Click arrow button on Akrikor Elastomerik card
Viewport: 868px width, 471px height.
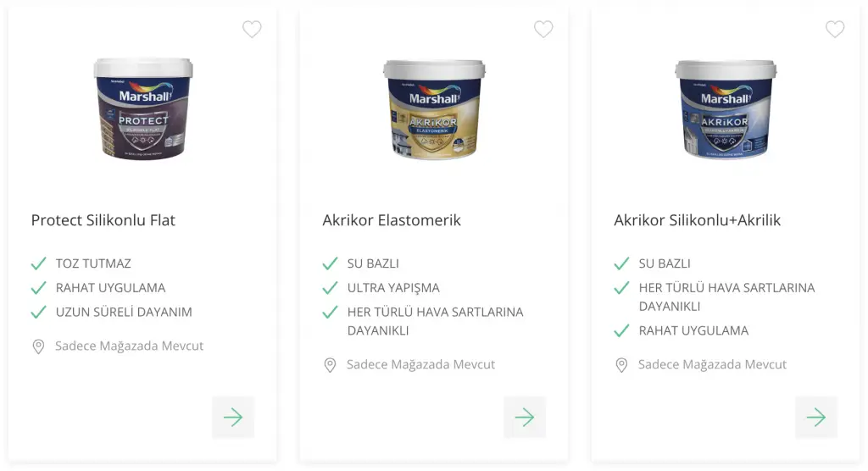525,418
